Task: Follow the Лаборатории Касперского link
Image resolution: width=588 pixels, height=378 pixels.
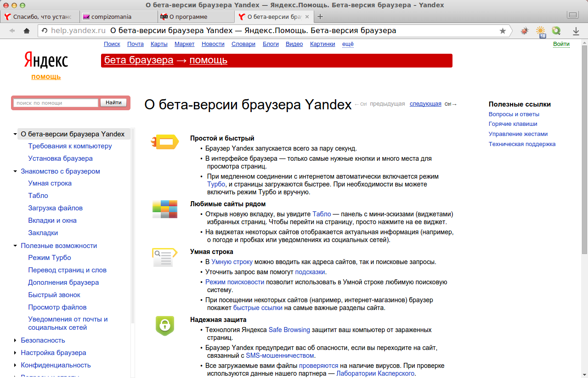Action: 376,373
